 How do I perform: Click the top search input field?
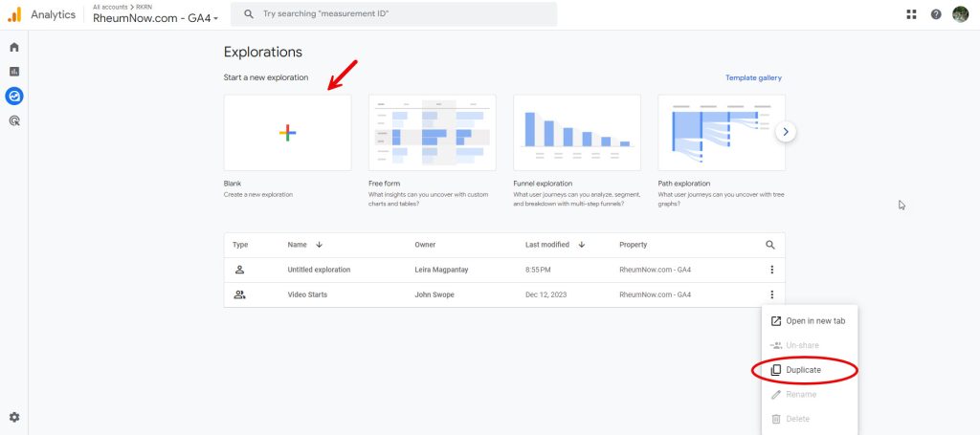(402, 14)
